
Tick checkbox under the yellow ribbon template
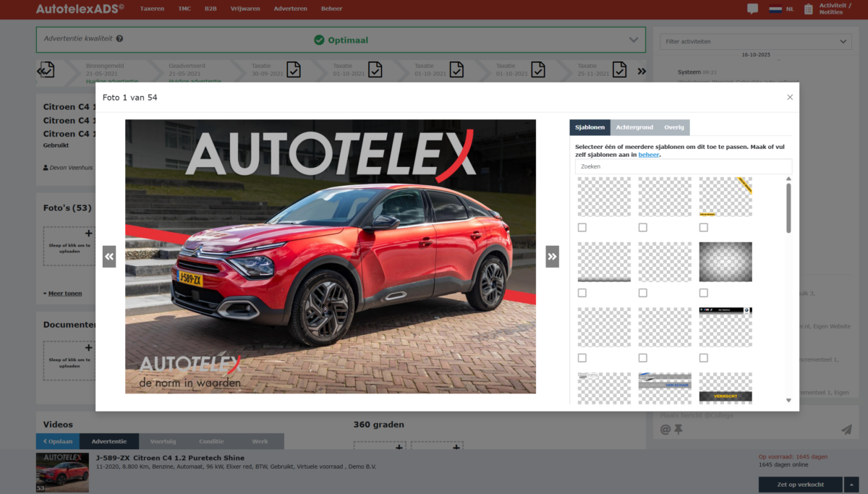click(x=704, y=228)
